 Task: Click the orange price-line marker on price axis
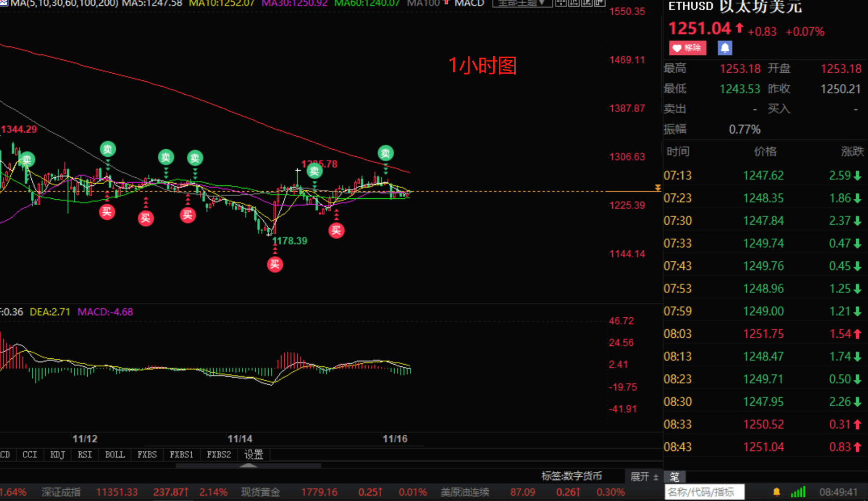coord(657,188)
